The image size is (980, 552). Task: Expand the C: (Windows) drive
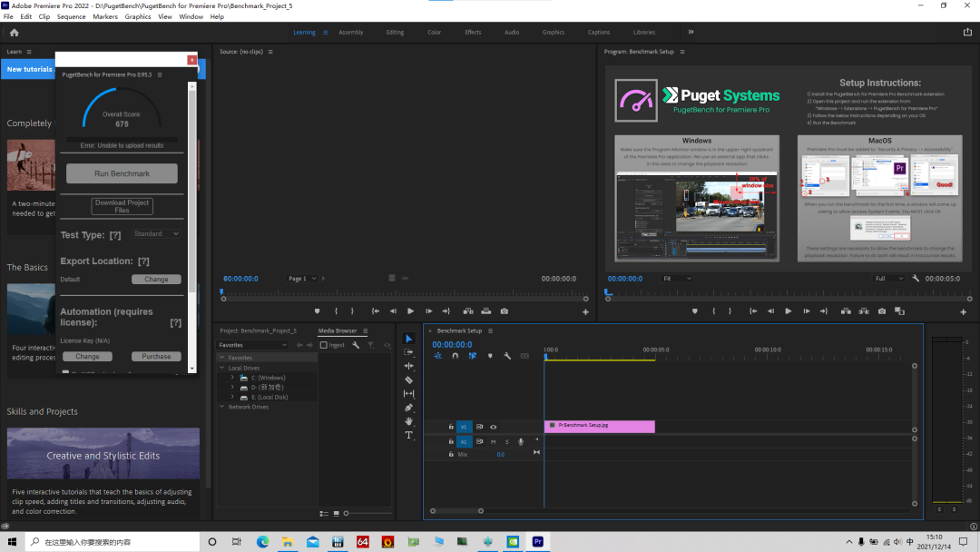(x=232, y=378)
